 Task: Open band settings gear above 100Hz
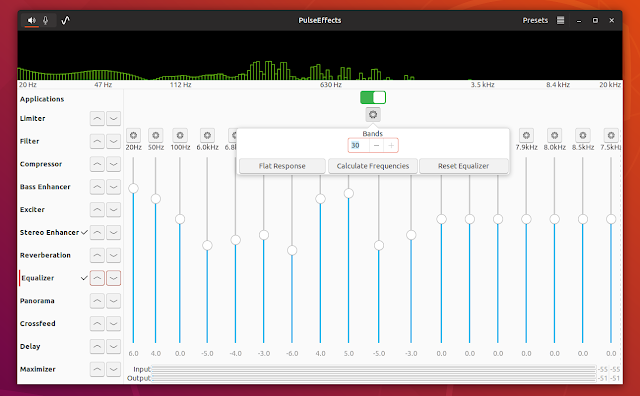coord(180,135)
